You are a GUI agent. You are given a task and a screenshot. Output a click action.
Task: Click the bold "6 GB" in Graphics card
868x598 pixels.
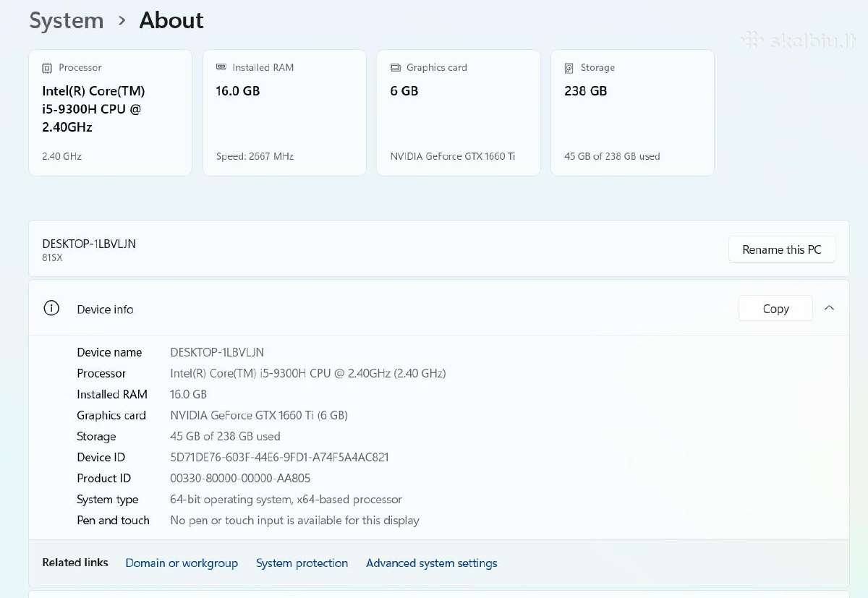point(404,91)
